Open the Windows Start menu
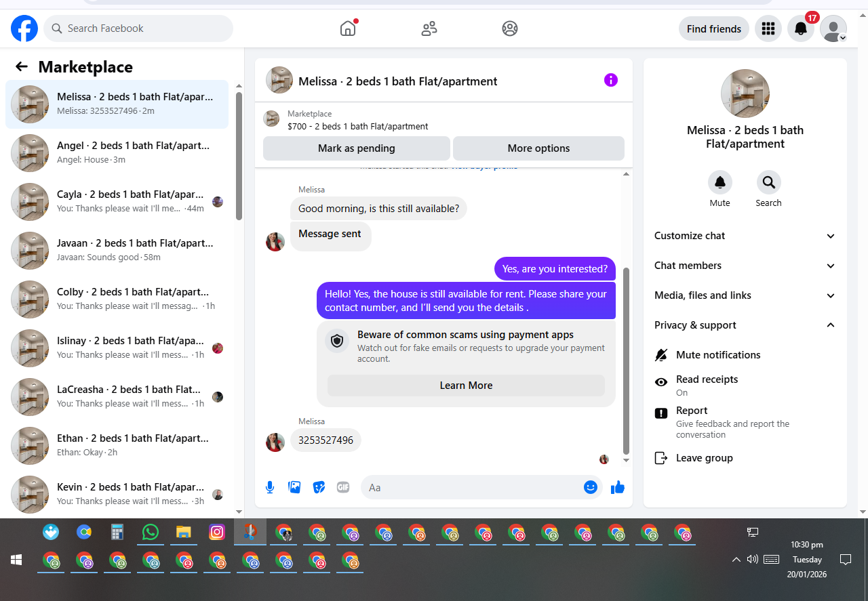The image size is (868, 601). 16,560
